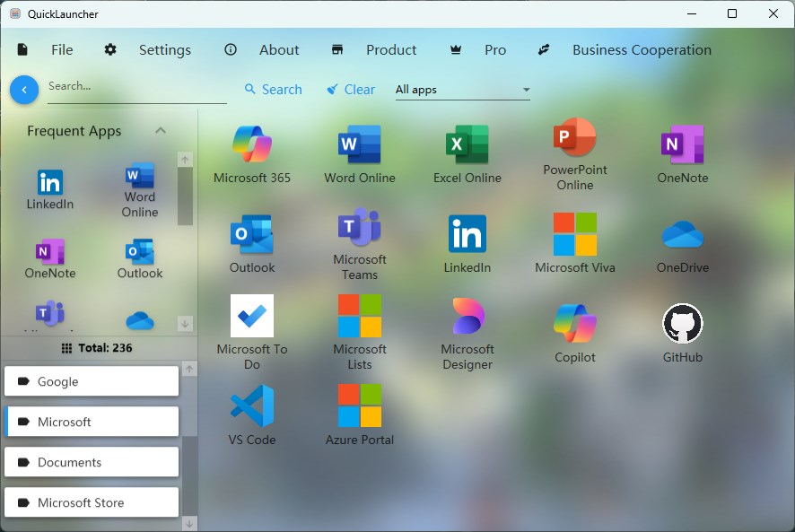The width and height of the screenshot is (795, 532).
Task: Focus the Search text field
Action: pyautogui.click(x=137, y=88)
